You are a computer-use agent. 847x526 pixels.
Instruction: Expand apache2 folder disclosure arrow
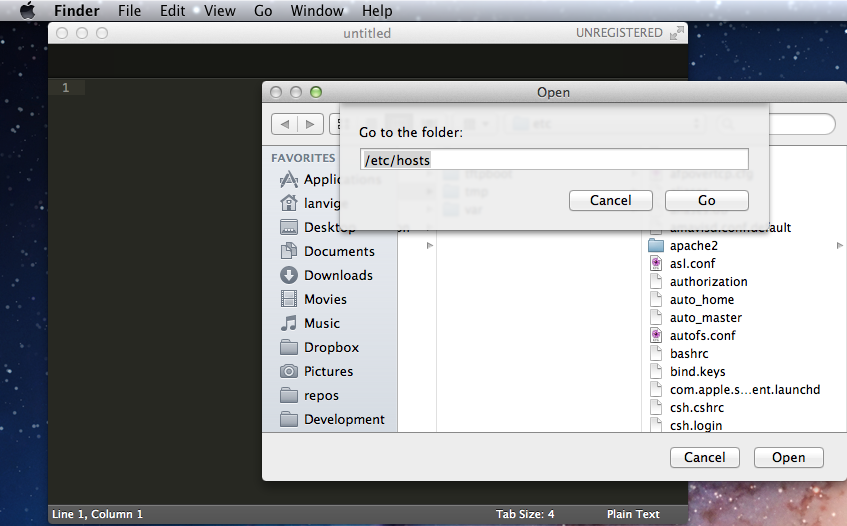pyautogui.click(x=839, y=246)
